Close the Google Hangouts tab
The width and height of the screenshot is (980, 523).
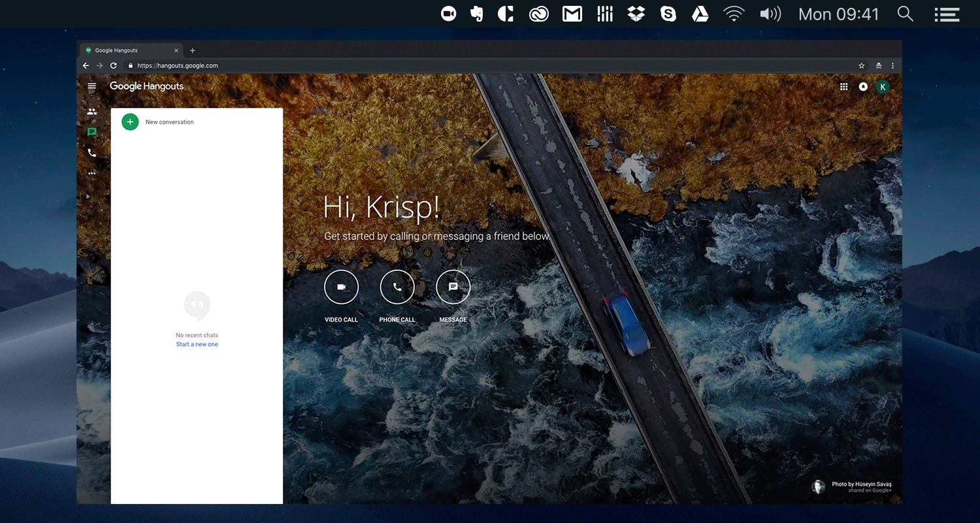tap(176, 50)
